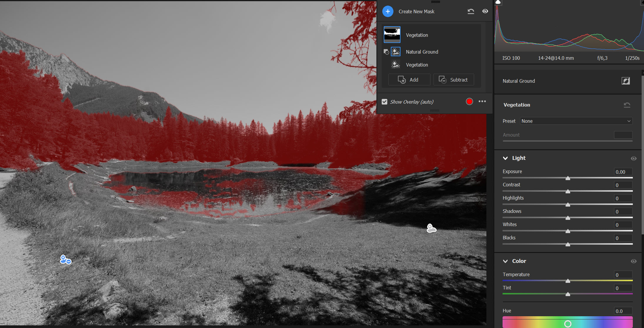
Task: Click the Whites slider handle
Action: pyautogui.click(x=568, y=231)
